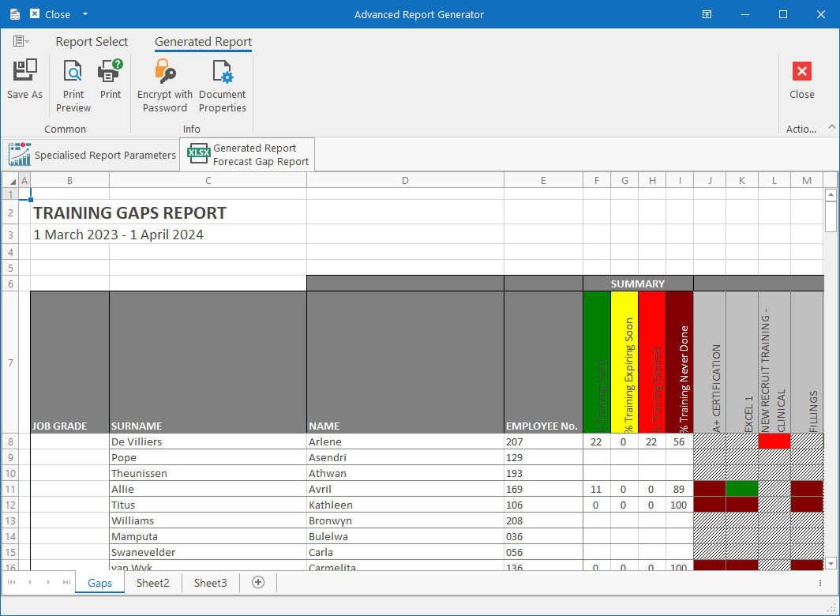Minimize the Advanced Report Generator window
The width and height of the screenshot is (840, 616).
coord(745,14)
